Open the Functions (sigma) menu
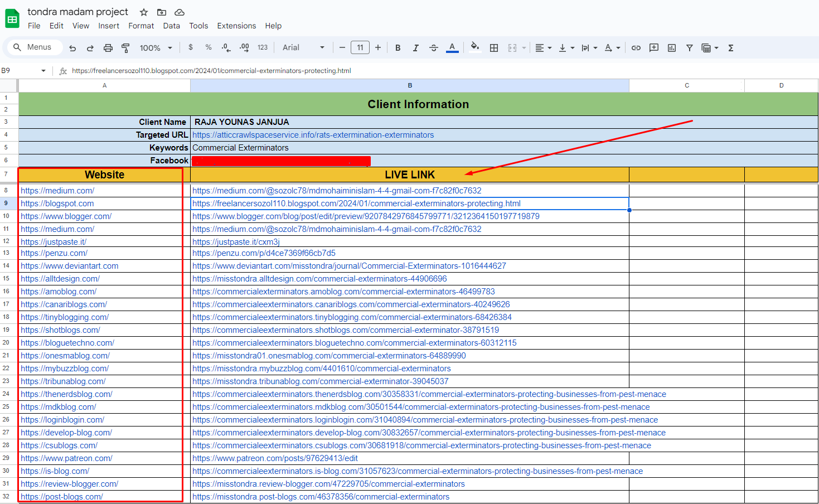 pos(730,47)
